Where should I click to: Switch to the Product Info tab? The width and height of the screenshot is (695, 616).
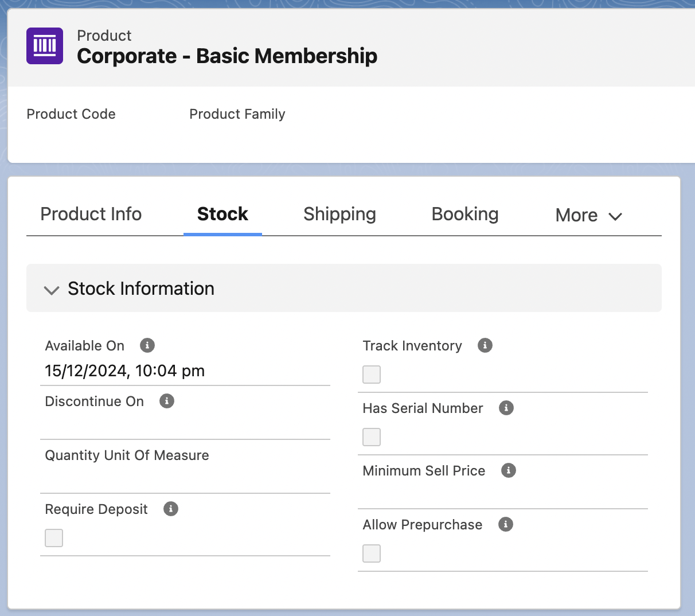(x=91, y=215)
